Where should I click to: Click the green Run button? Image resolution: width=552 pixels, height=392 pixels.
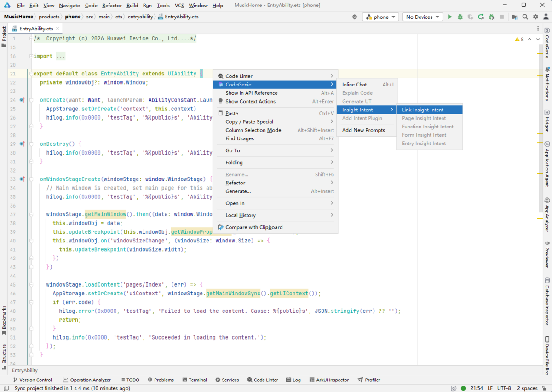coord(450,17)
